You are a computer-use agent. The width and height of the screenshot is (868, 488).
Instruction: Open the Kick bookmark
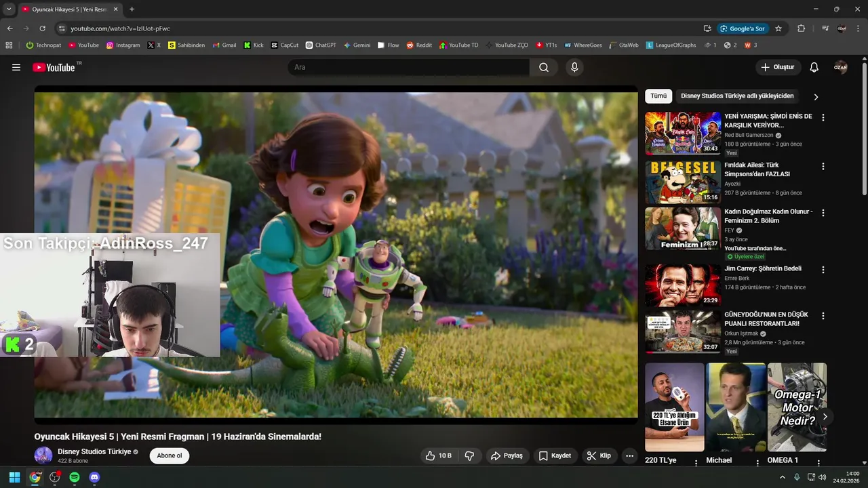pyautogui.click(x=254, y=45)
